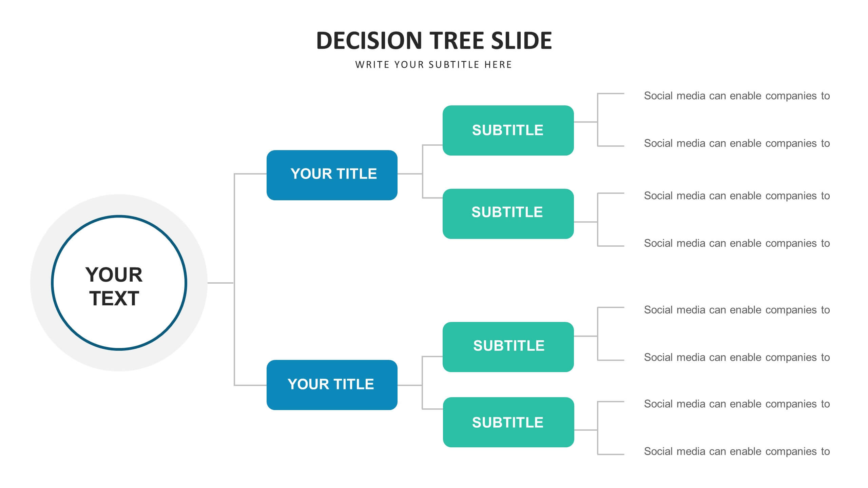Select the topmost green SUBTITLE box
Screen dimensions: 868x488
[x=508, y=130]
